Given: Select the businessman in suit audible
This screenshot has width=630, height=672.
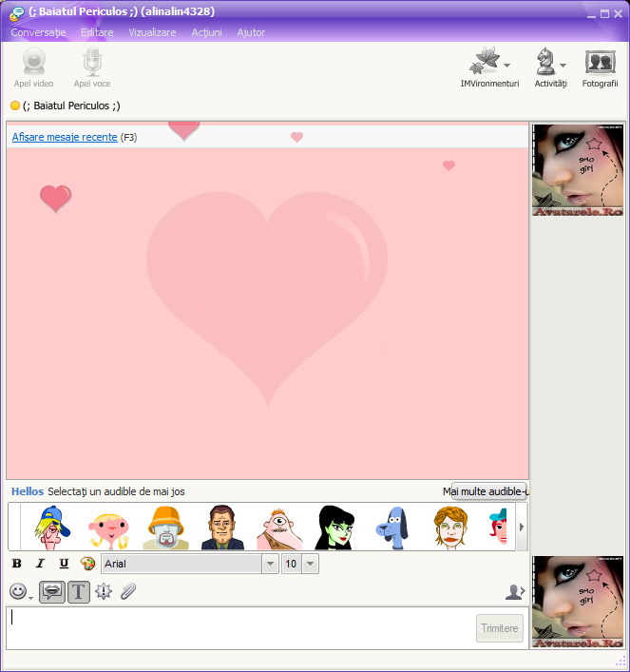Looking at the screenshot, I should coord(222,528).
